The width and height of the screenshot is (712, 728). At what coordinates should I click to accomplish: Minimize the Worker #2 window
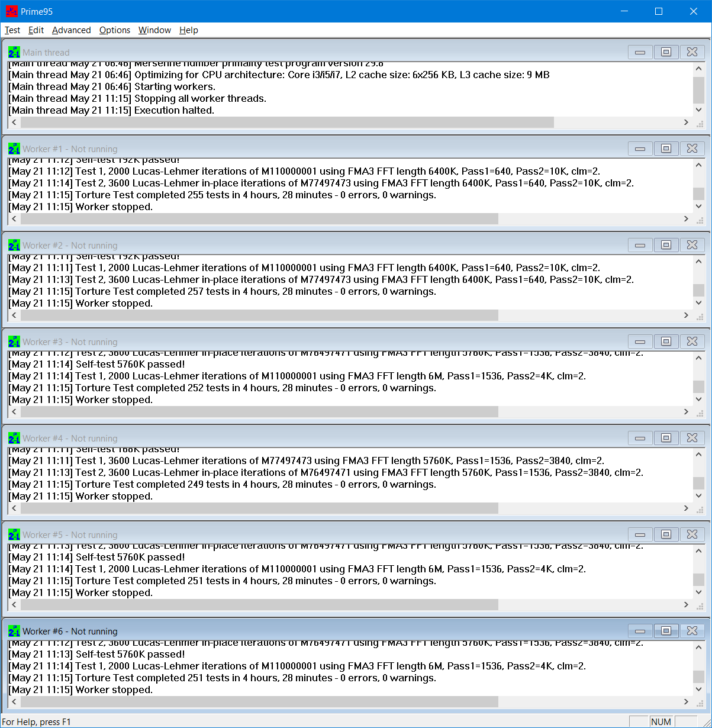click(x=640, y=245)
